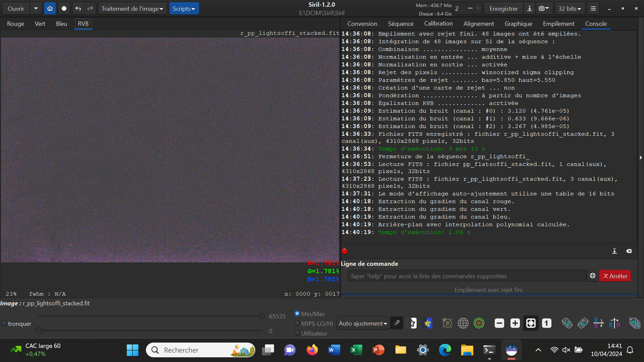The width and height of the screenshot is (644, 362).
Task: Show the celestial grid globe icon
Action: click(x=463, y=323)
